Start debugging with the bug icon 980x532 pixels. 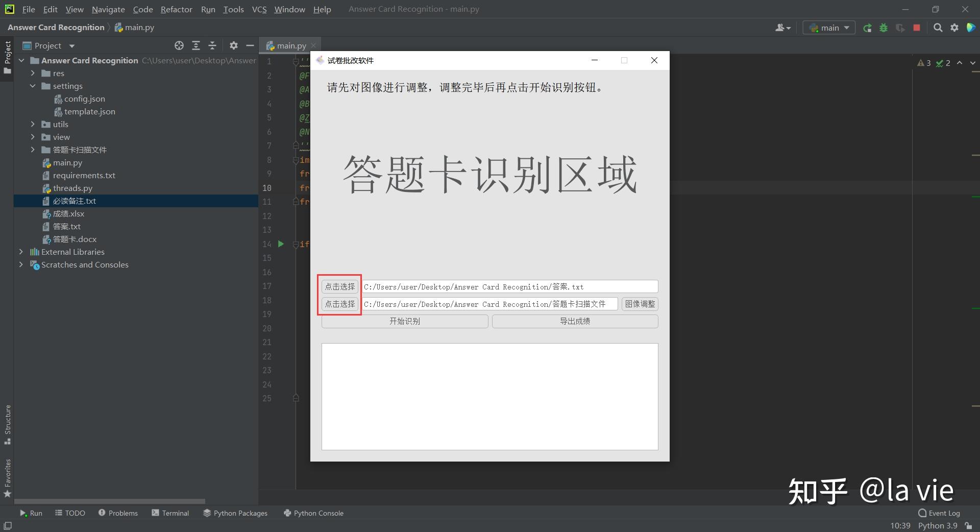(x=884, y=28)
